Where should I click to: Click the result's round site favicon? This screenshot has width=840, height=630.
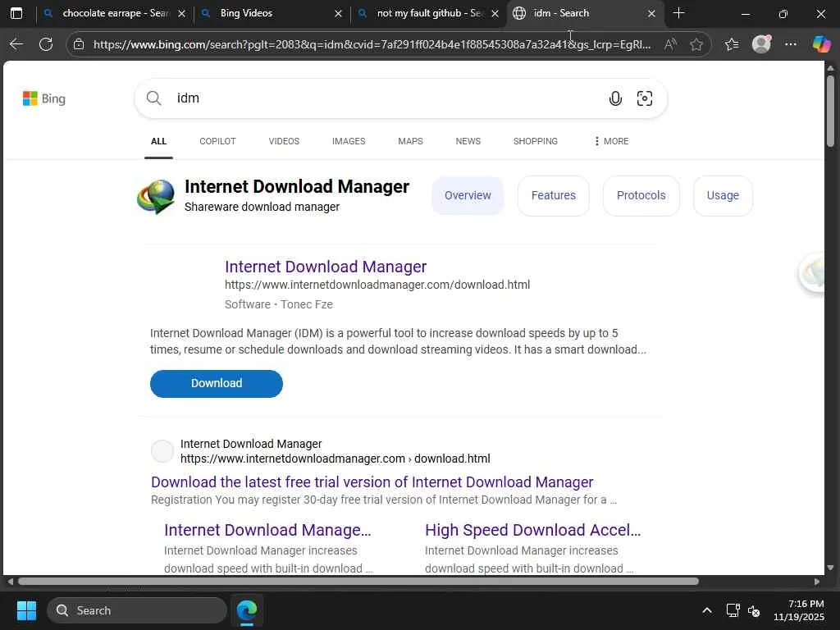click(x=162, y=452)
